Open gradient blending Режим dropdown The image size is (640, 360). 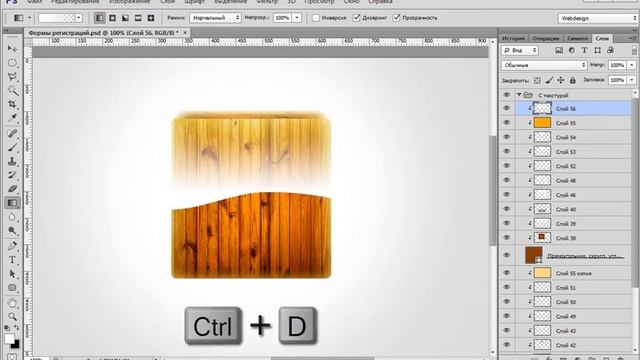216,18
